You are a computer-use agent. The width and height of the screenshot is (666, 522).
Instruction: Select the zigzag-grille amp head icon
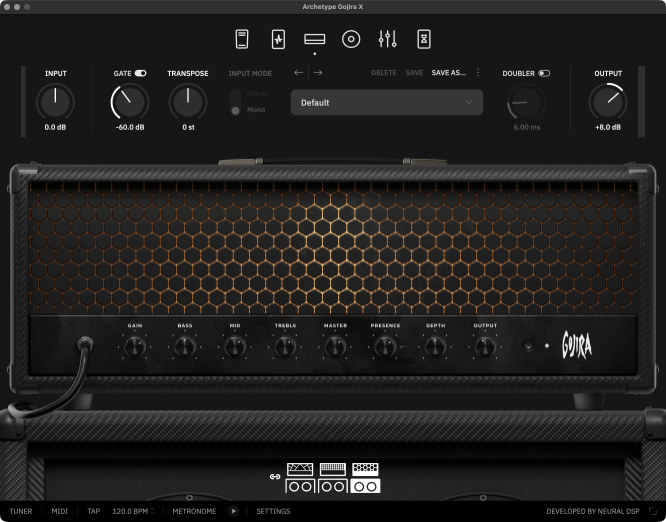tap(300, 469)
